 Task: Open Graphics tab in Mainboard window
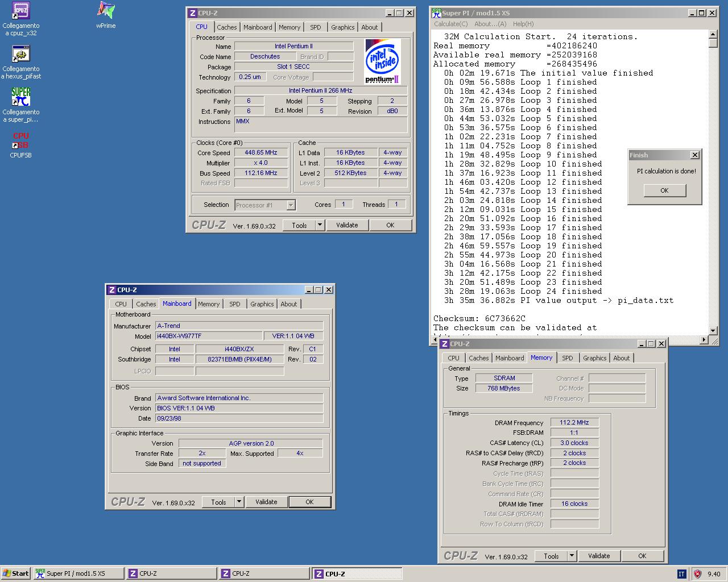[262, 304]
